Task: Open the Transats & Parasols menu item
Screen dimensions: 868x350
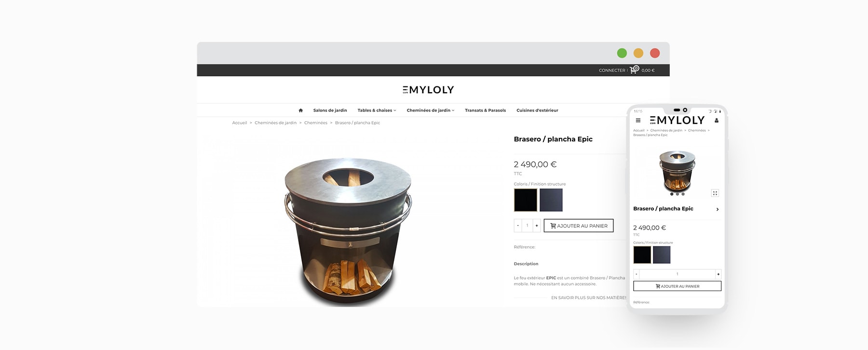Action: [x=485, y=111]
